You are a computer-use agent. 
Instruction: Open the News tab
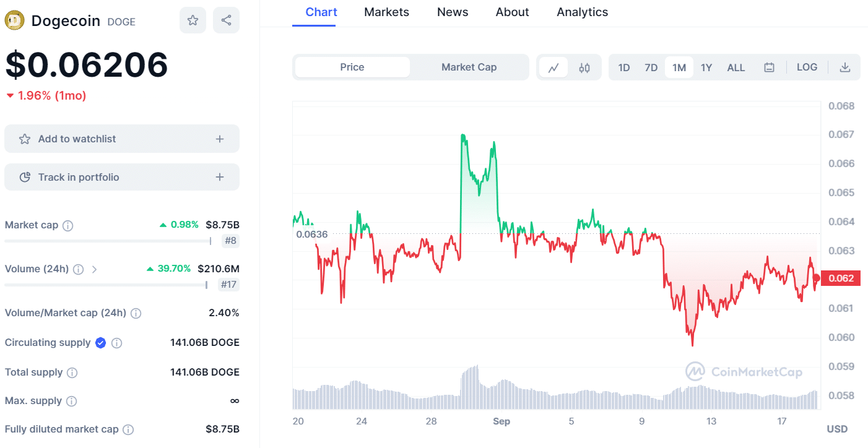453,12
